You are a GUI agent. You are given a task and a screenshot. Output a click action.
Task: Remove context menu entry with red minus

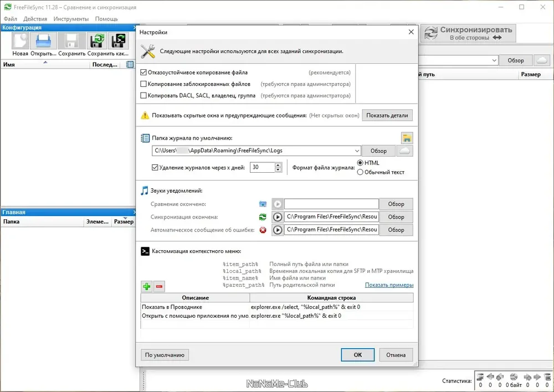[160, 286]
